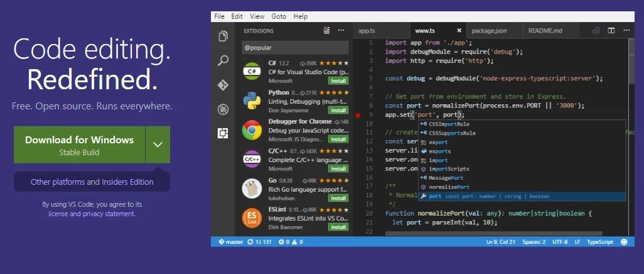This screenshot has height=274, width=644.
Task: Select CSSSupportsRule suggestion
Action: click(x=522, y=133)
